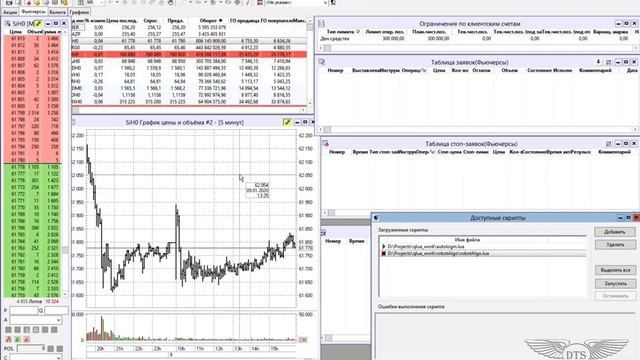
Task: Click the order book vertical scrollbar
Action: [65, 164]
